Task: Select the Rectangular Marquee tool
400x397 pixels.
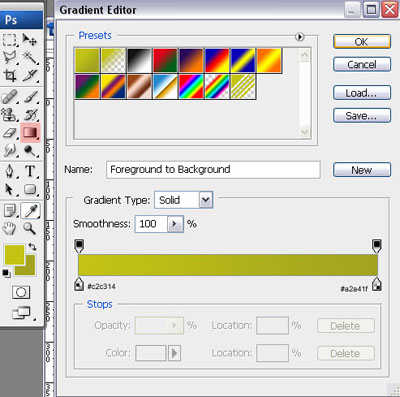Action: 9,40
